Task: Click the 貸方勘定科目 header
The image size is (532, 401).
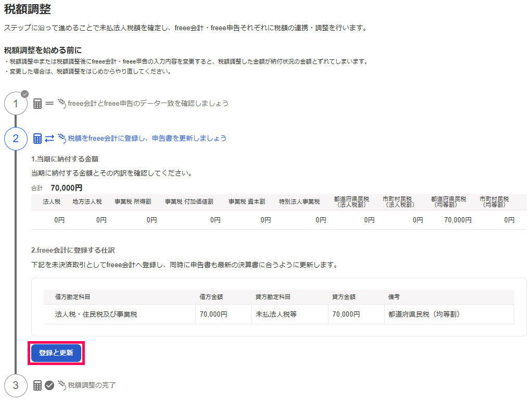Action: tap(273, 297)
